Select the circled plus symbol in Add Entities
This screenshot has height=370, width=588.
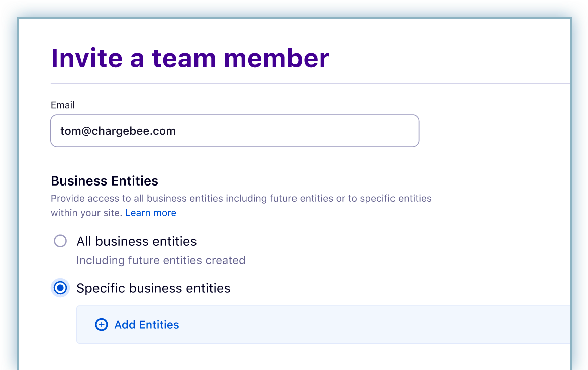coord(102,325)
